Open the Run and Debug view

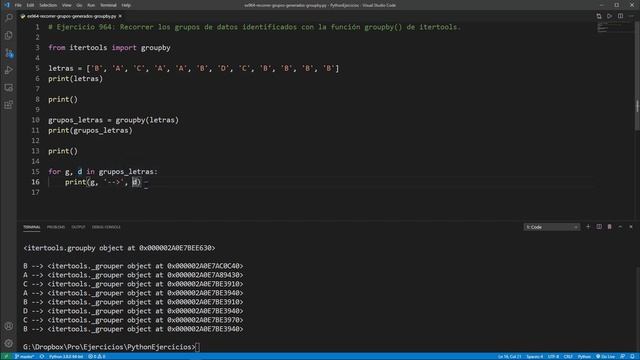coord(9,70)
